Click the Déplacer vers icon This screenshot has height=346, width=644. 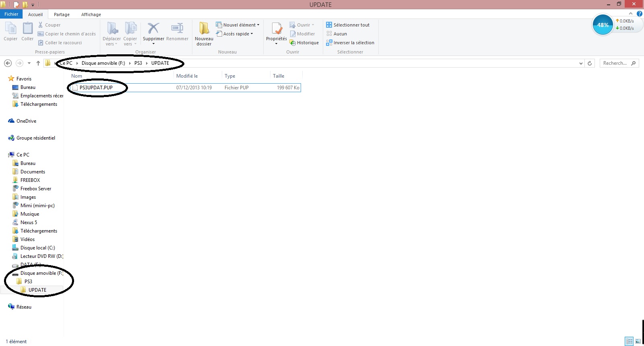(112, 29)
